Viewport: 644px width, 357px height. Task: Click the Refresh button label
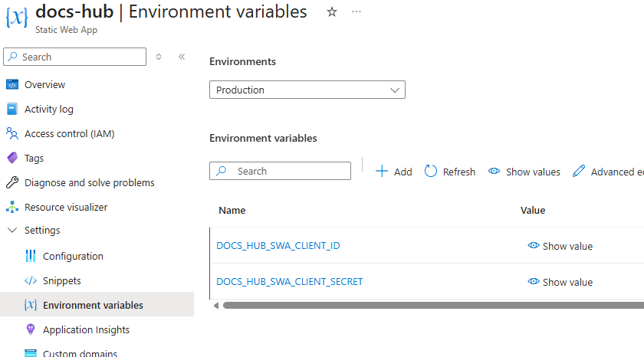(458, 172)
